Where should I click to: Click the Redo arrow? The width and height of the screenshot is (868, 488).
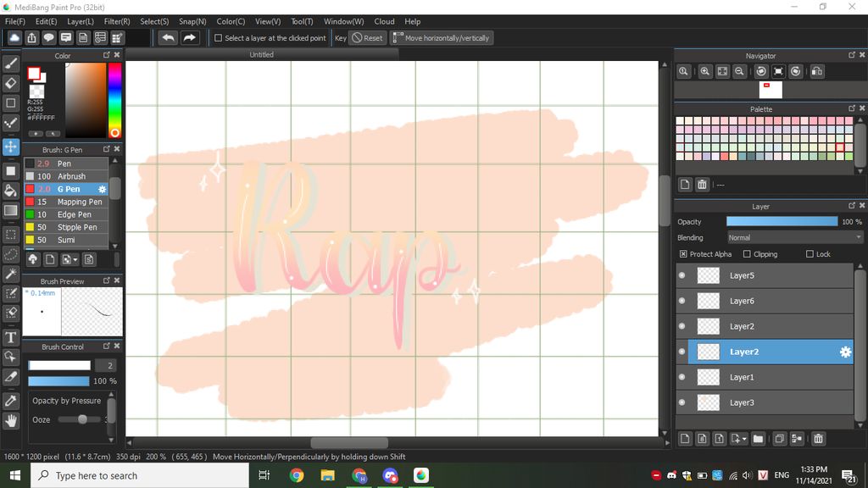point(189,37)
